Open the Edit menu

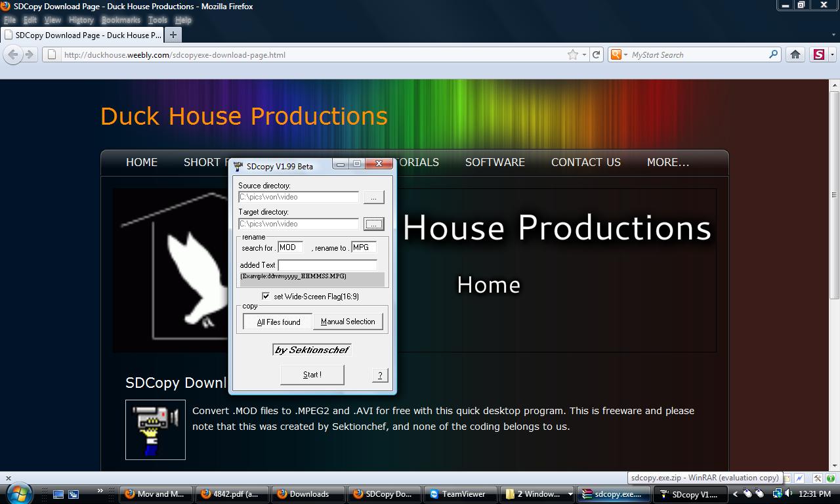pos(30,20)
